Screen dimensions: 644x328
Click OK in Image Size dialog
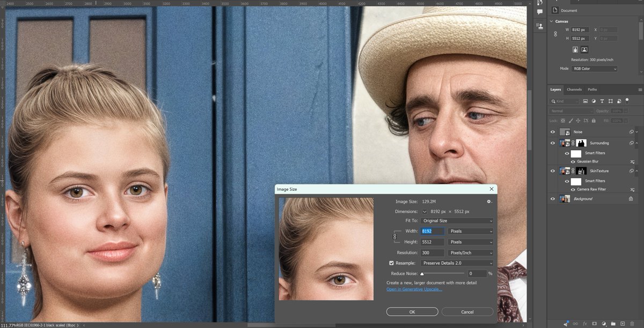point(412,312)
